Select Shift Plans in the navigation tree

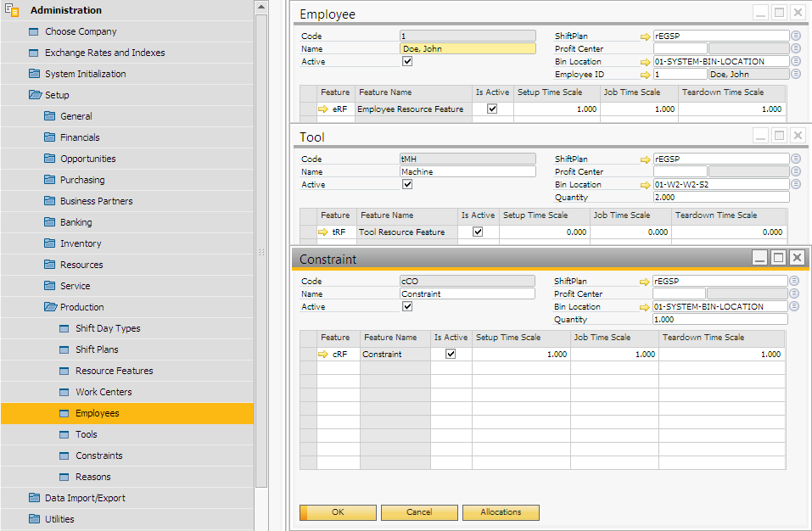point(97,349)
